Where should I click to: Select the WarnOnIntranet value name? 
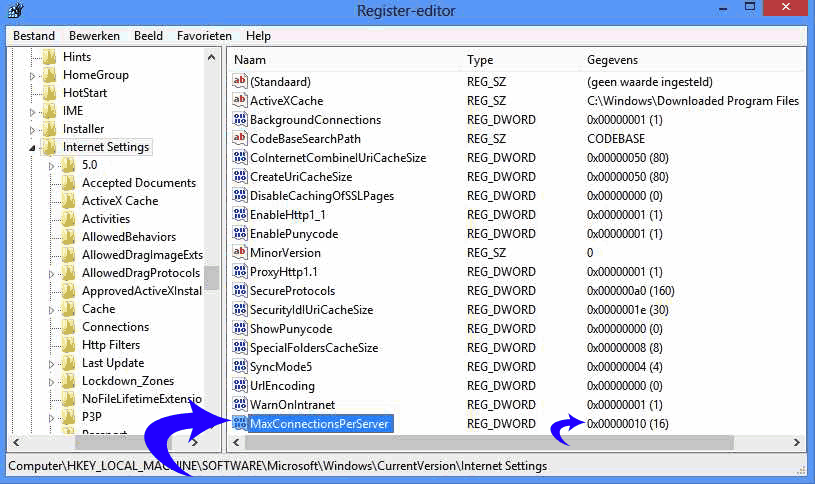tap(292, 404)
